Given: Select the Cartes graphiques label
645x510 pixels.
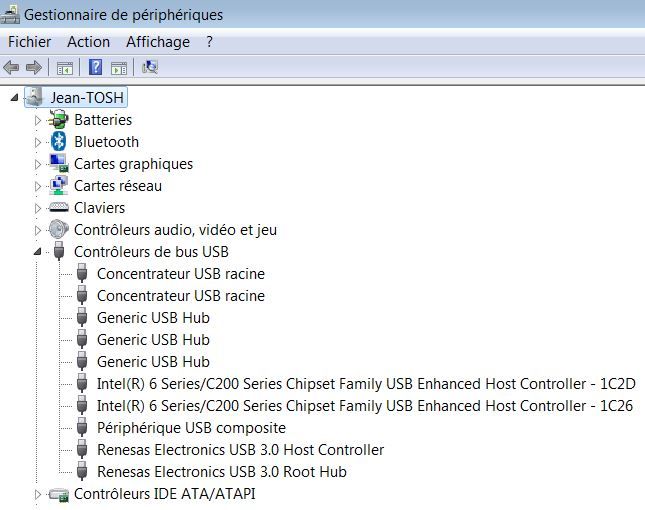Looking at the screenshot, I should 133,164.
